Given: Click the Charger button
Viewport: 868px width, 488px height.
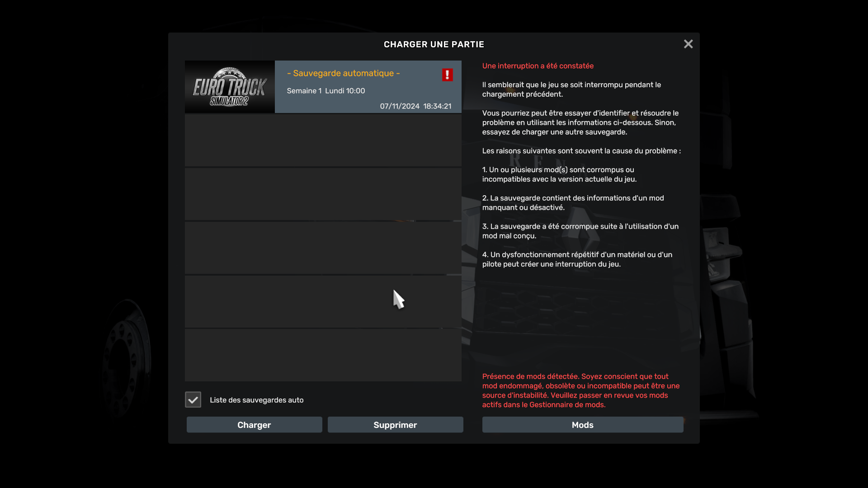Looking at the screenshot, I should pos(254,425).
